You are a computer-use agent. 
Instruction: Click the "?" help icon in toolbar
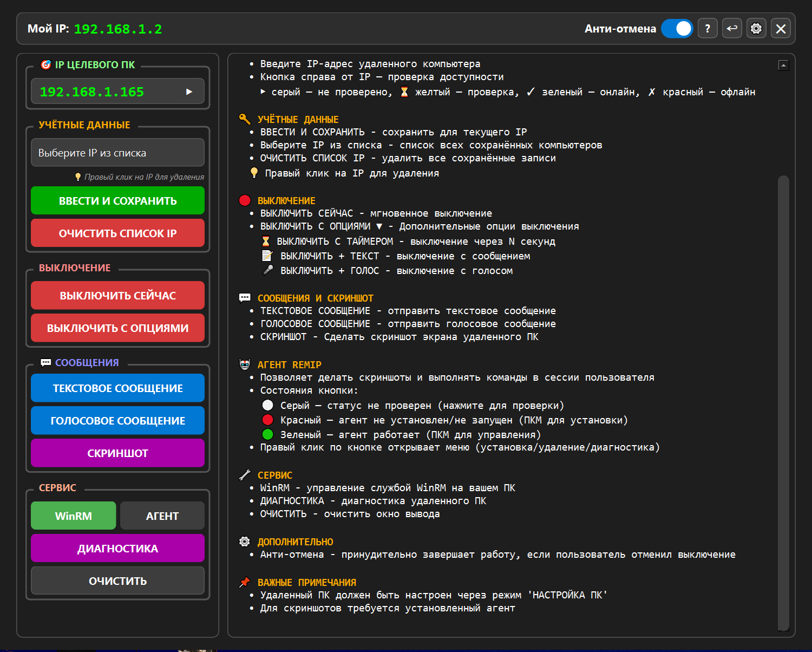[708, 28]
